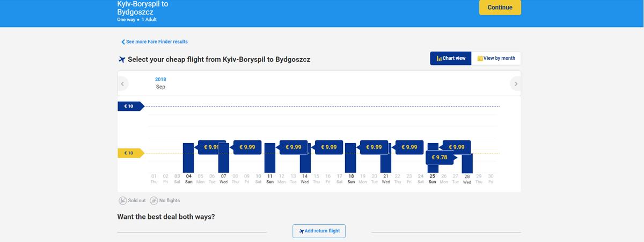644x242 pixels.
Task: Pick the € 9.78 fare price tag
Action: point(440,158)
